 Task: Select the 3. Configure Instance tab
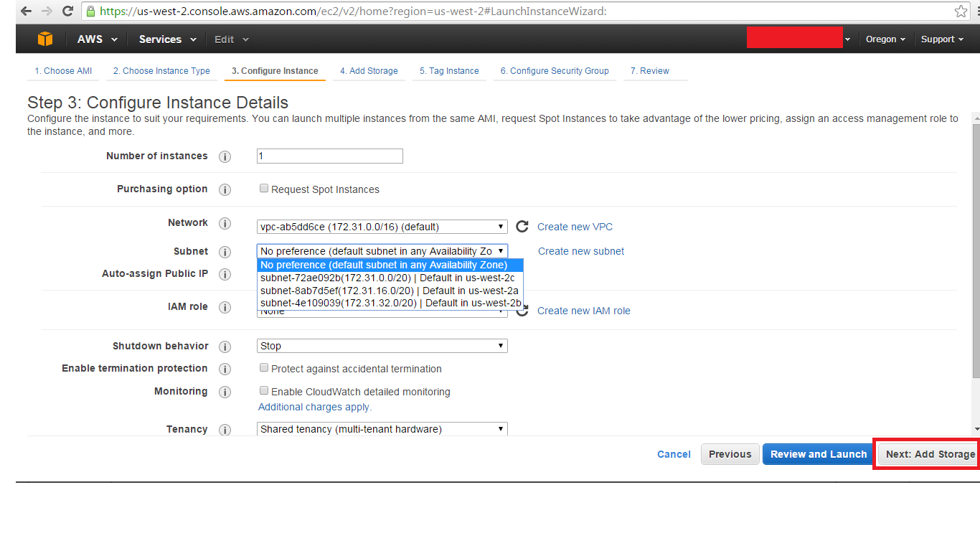275,71
